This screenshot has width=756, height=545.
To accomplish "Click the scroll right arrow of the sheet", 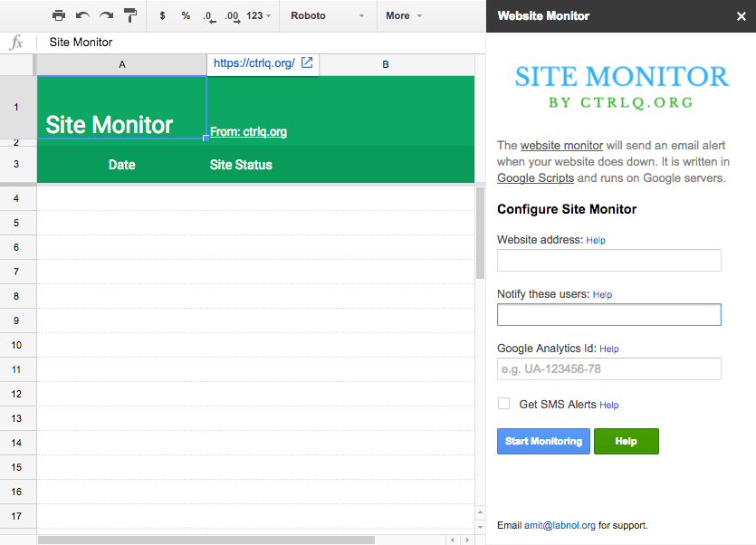I will click(x=467, y=540).
